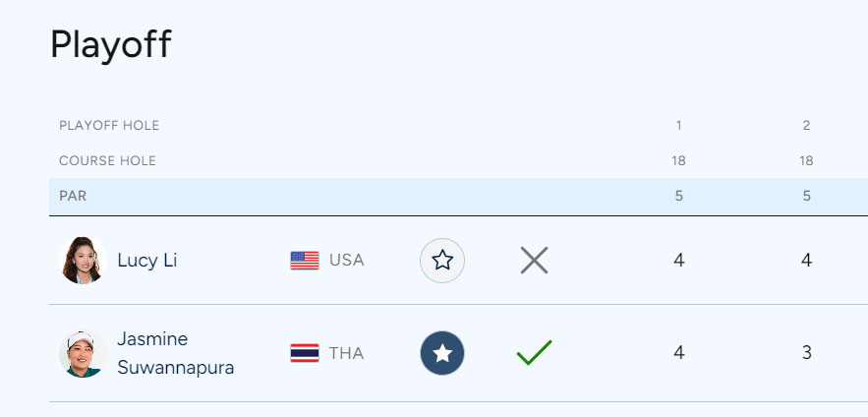The width and height of the screenshot is (868, 417).
Task: Select Suwannapura's score on playoff hole 1
Action: 678,353
